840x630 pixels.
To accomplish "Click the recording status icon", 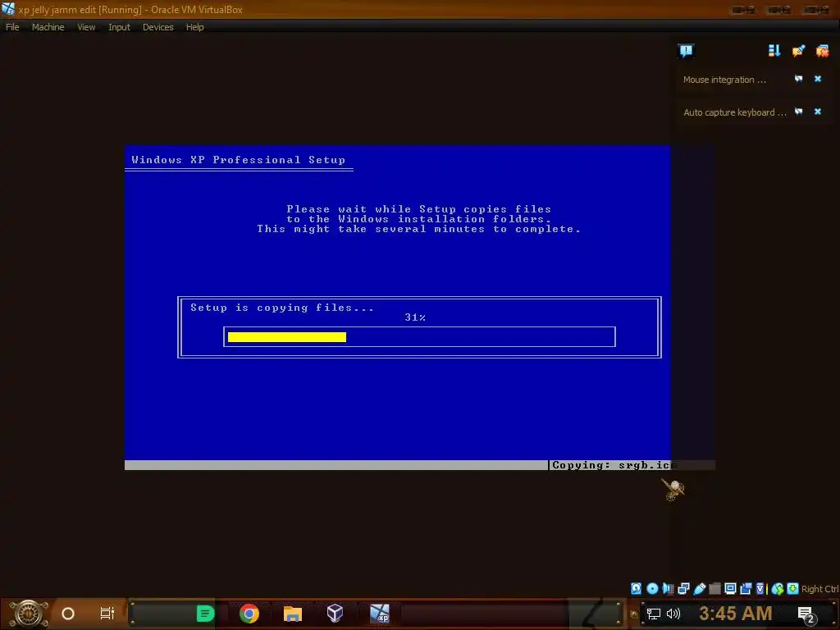I will pyautogui.click(x=746, y=589).
